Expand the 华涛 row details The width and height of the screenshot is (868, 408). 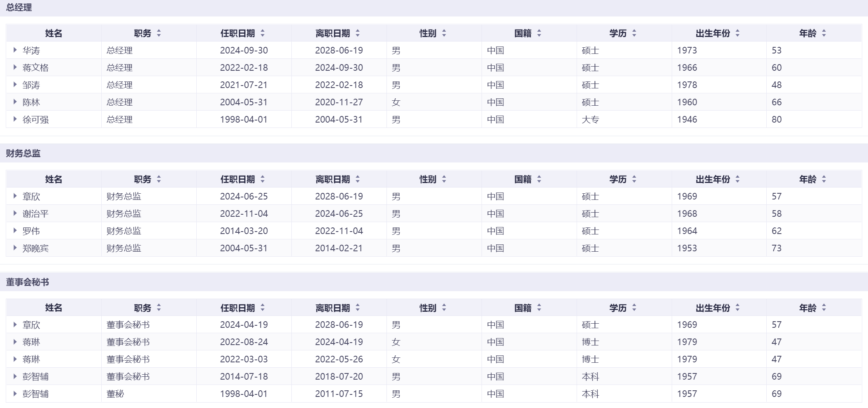click(15, 50)
